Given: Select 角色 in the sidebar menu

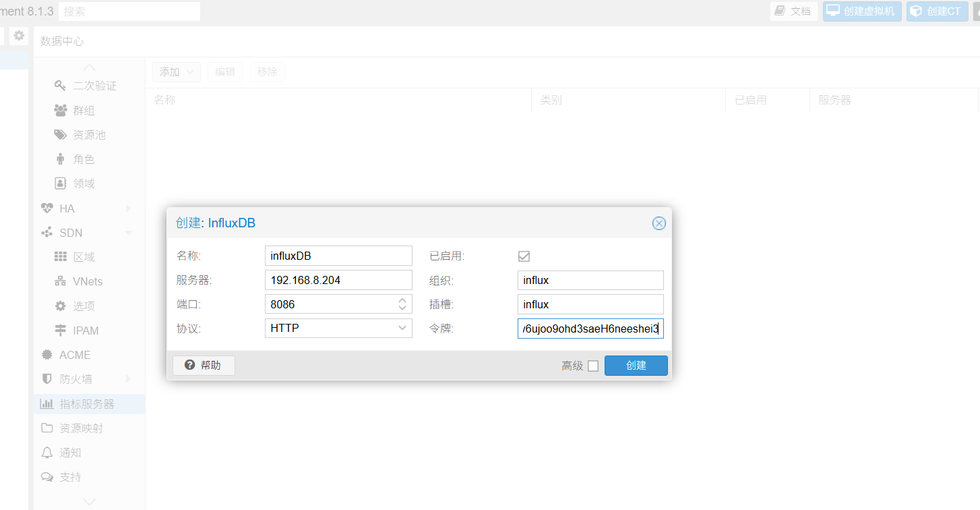Looking at the screenshot, I should click(x=84, y=159).
